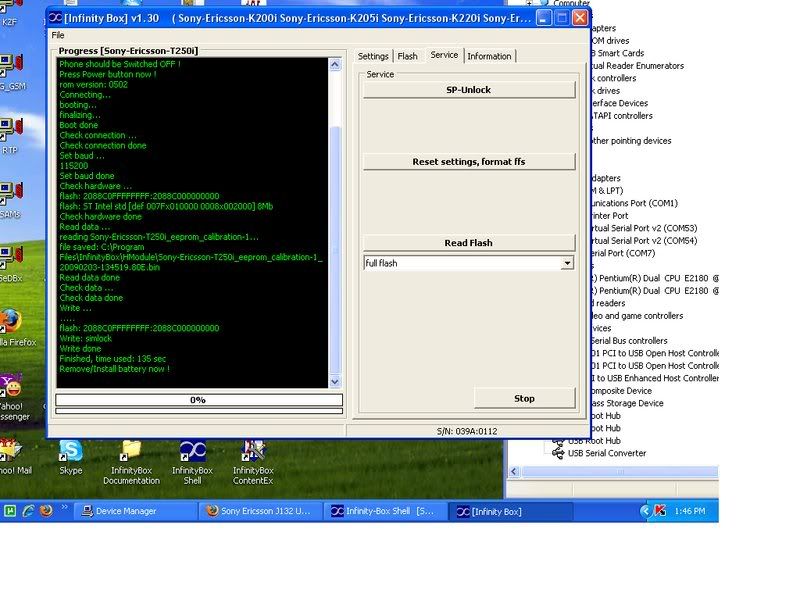Screen dimensions: 800x600
Task: Switch to Device Manager taskbar button
Action: 136,511
